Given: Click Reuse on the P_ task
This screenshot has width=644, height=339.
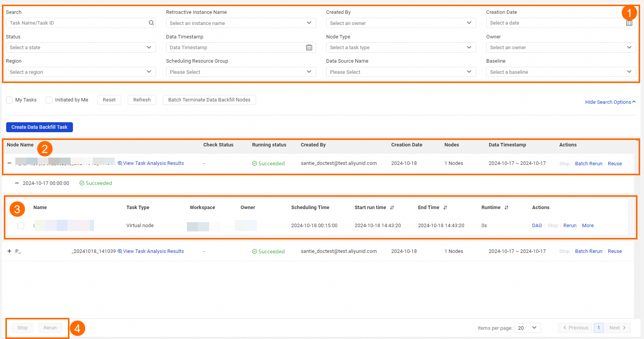Looking at the screenshot, I should coord(615,251).
